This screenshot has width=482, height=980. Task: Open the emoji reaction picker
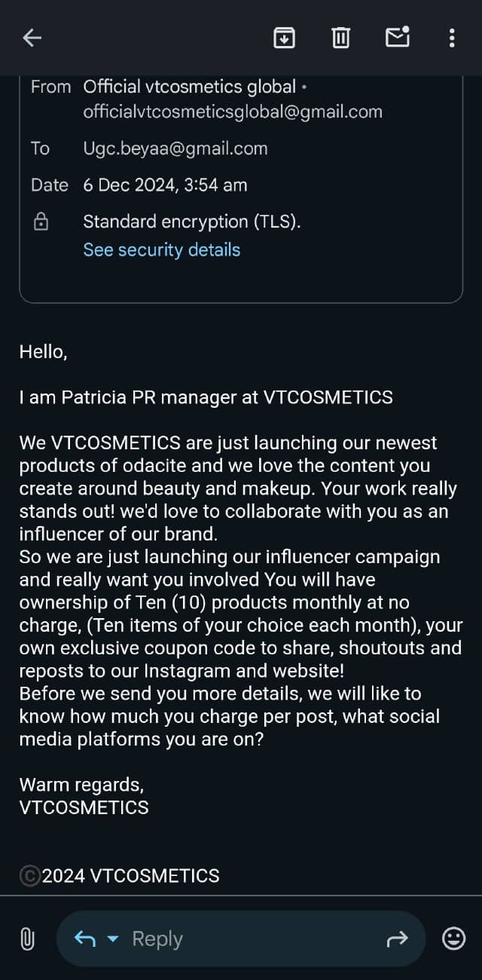click(453, 939)
